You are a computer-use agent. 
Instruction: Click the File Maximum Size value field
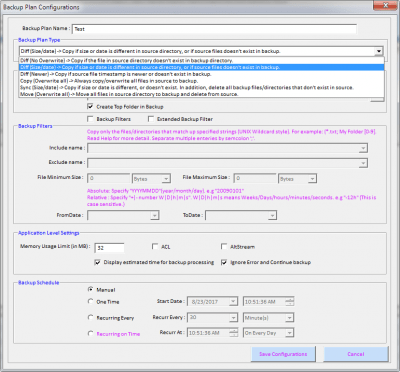tap(255, 179)
